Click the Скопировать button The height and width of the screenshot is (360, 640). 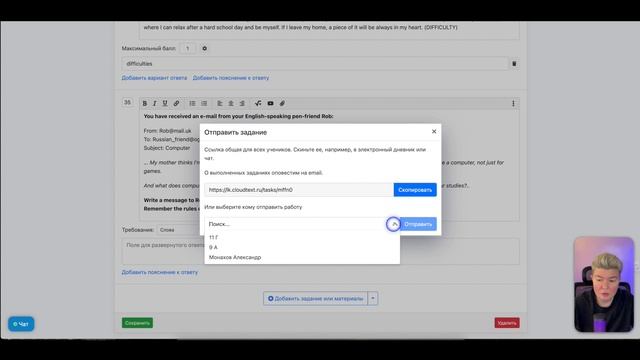(415, 190)
